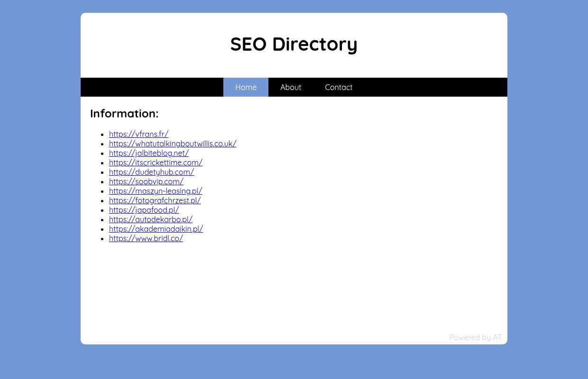Screen dimensions: 588x379
Task: Visit the whatutalkingboutwillis.co.uk link
Action: point(173,144)
